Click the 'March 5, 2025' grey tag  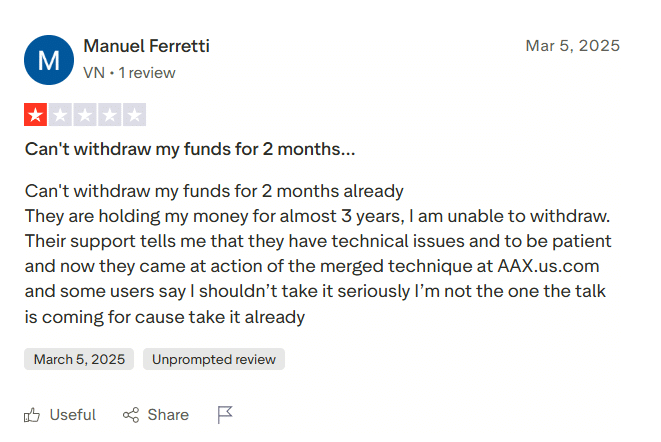[x=79, y=359]
